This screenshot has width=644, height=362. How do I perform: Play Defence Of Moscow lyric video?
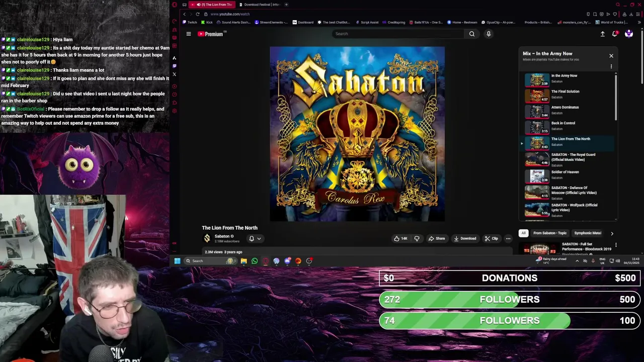568,193
